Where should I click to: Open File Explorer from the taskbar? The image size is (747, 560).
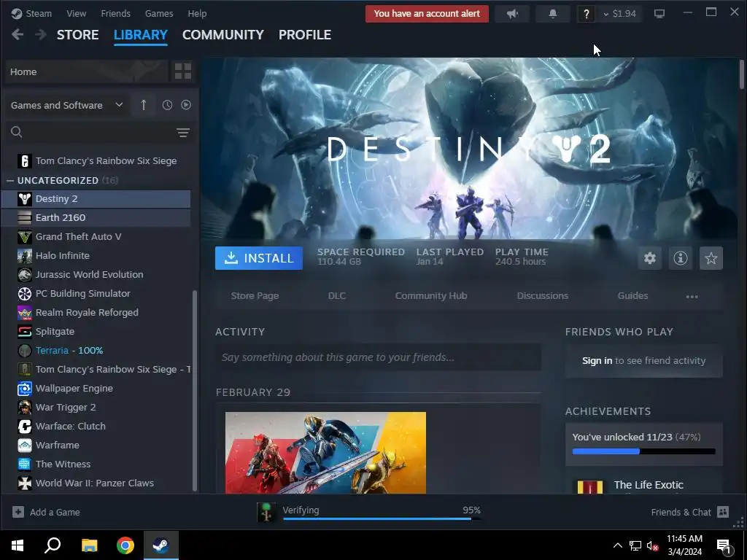[90, 545]
